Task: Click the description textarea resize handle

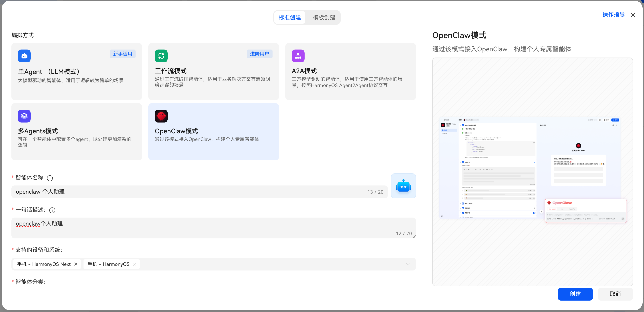Action: (x=414, y=237)
